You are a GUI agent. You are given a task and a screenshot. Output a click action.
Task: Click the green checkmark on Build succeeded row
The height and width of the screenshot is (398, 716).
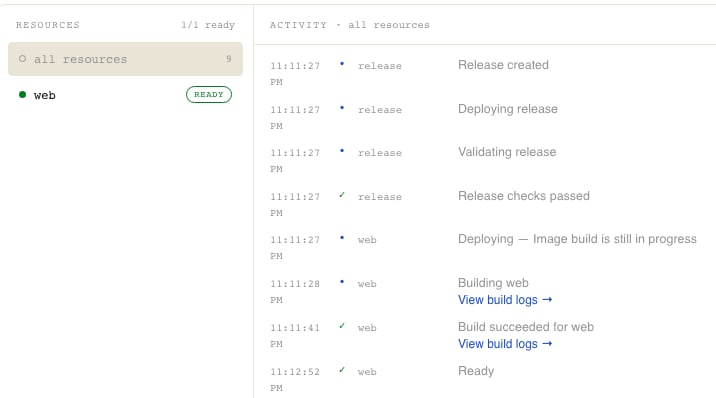click(x=342, y=326)
